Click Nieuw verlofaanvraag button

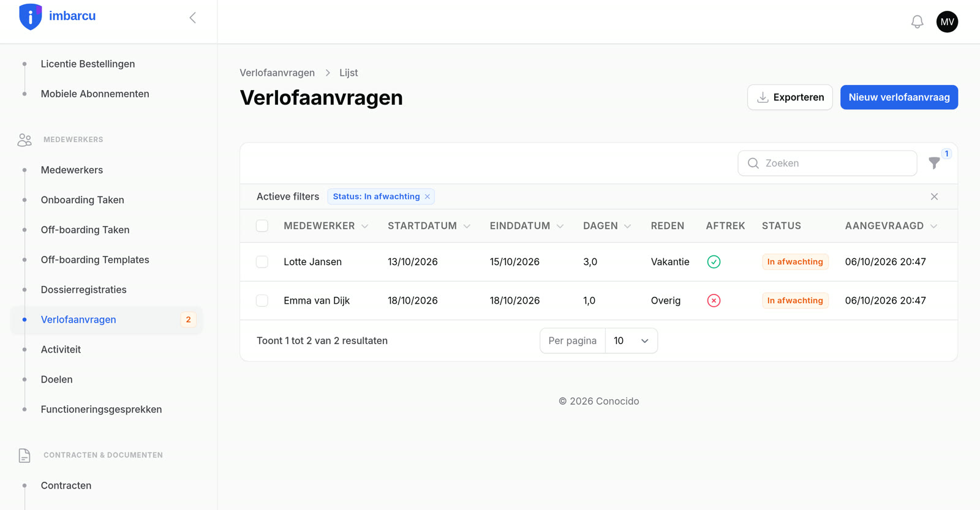tap(899, 97)
